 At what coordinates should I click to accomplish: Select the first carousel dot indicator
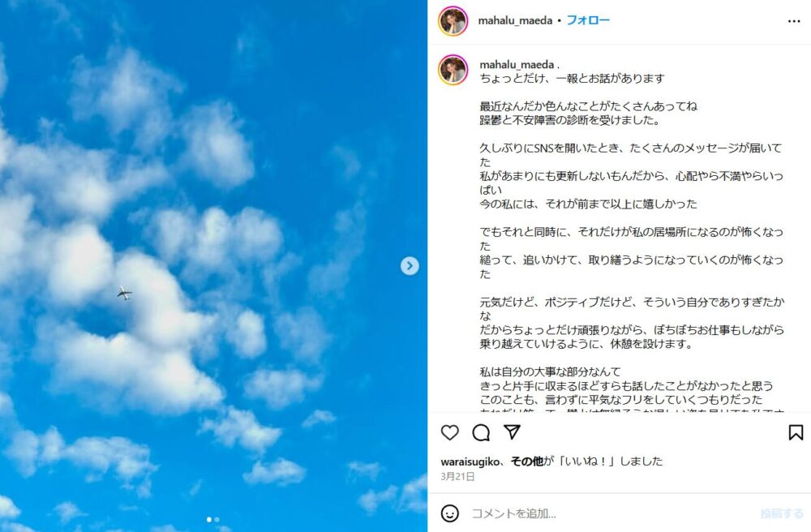(209, 520)
